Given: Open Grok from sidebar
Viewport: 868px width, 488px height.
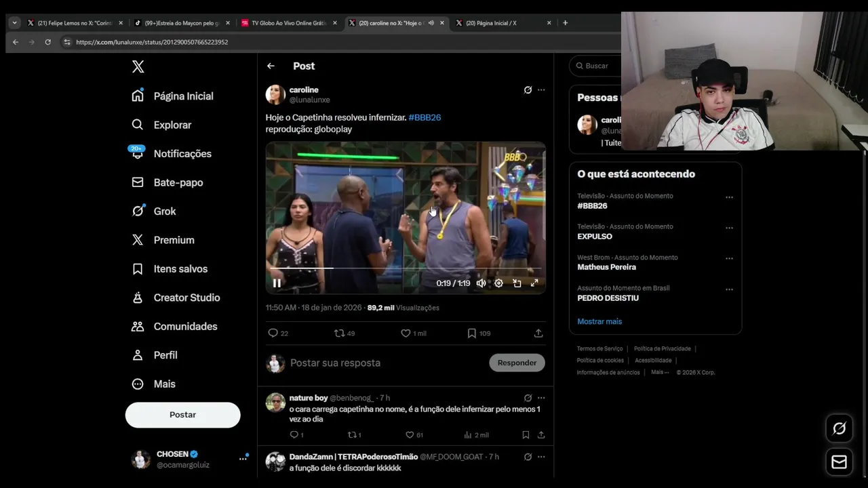Looking at the screenshot, I should pos(154,211).
